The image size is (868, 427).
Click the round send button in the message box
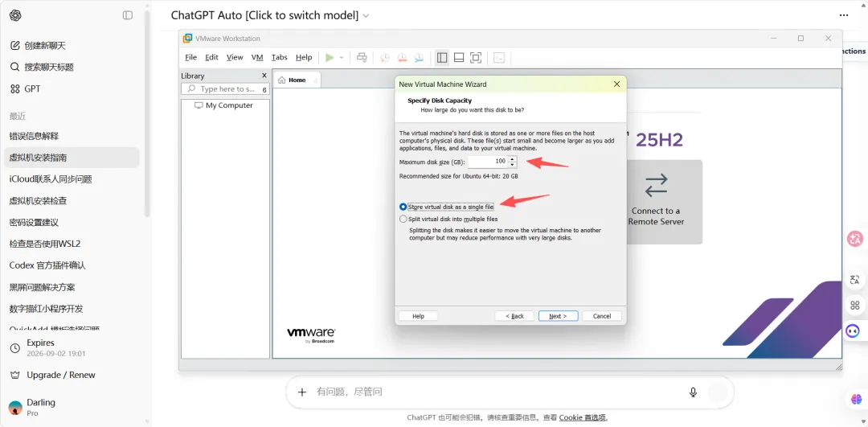[x=718, y=392]
